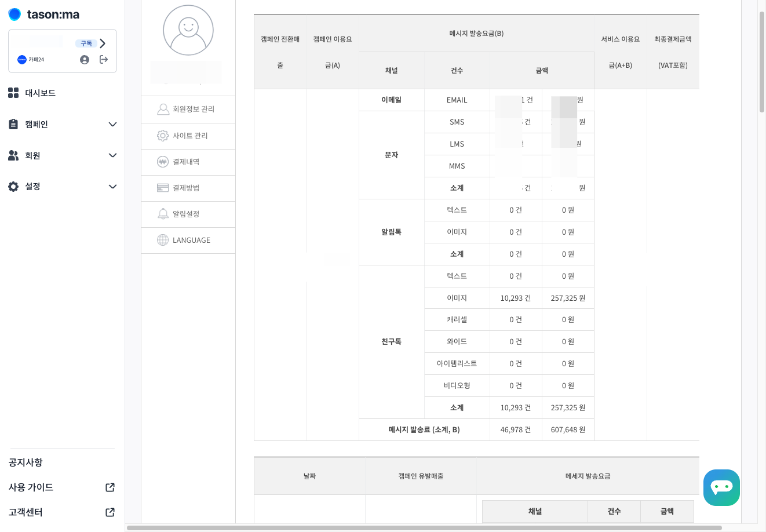Expand the 회원 menu chevron
The height and width of the screenshot is (532, 766).
tap(113, 155)
